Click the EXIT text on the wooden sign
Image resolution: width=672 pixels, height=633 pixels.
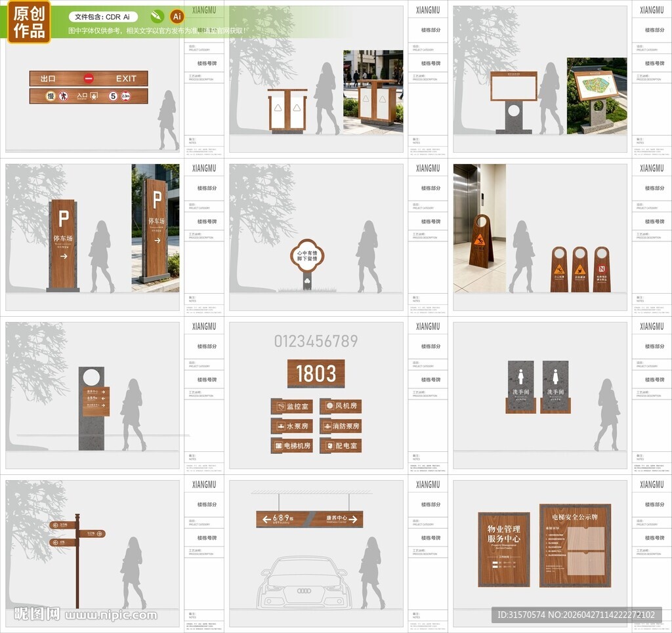126,78
